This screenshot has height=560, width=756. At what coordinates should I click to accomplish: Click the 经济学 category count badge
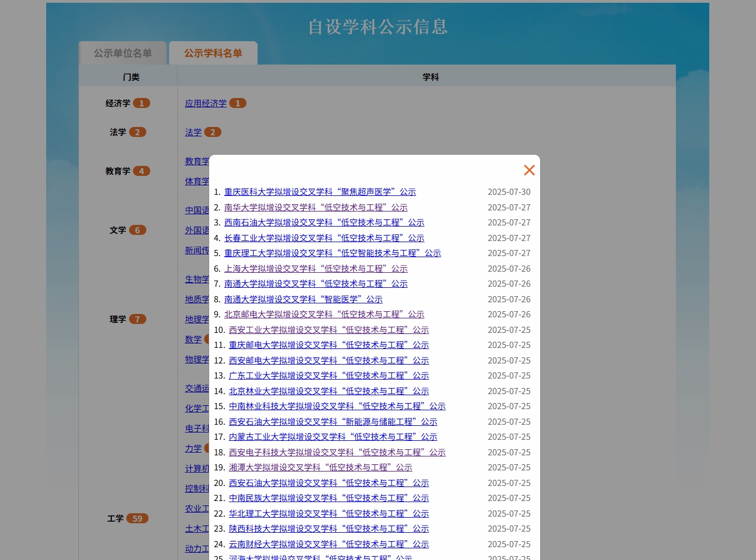pos(141,104)
